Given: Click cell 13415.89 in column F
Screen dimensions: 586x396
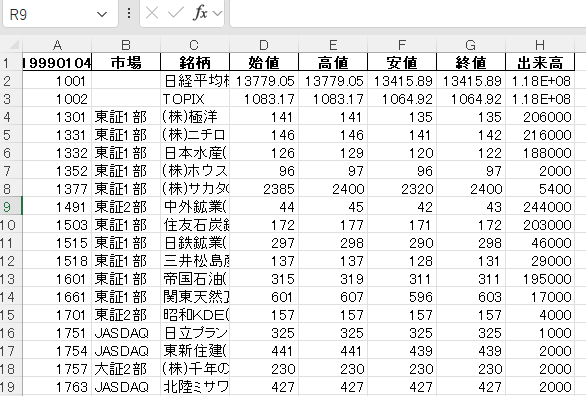Looking at the screenshot, I should [x=402, y=80].
